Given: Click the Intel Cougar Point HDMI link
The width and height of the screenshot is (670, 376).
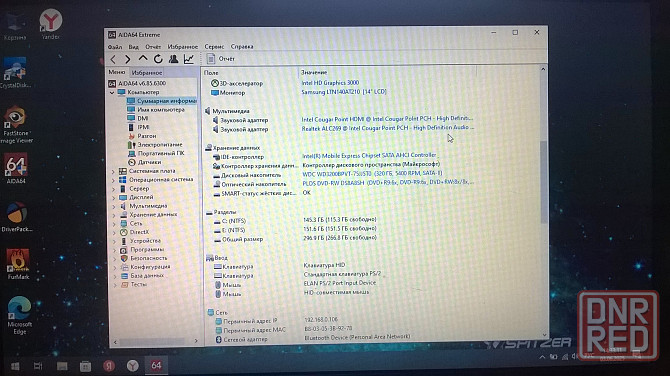Looking at the screenshot, I should click(387, 118).
